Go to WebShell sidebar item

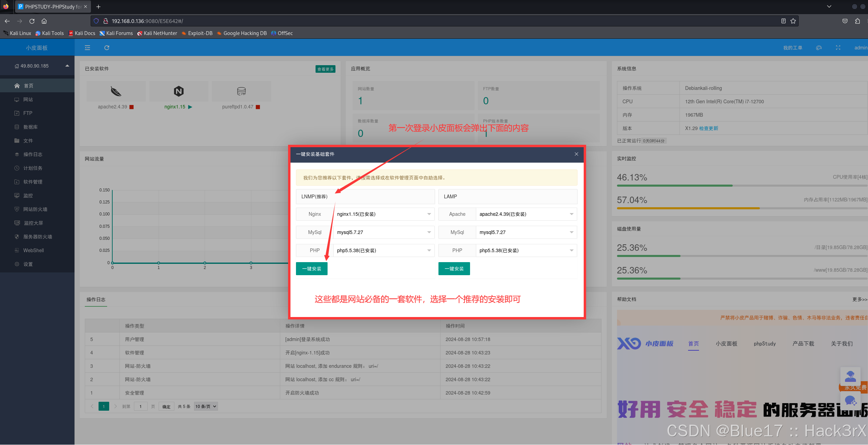point(33,250)
